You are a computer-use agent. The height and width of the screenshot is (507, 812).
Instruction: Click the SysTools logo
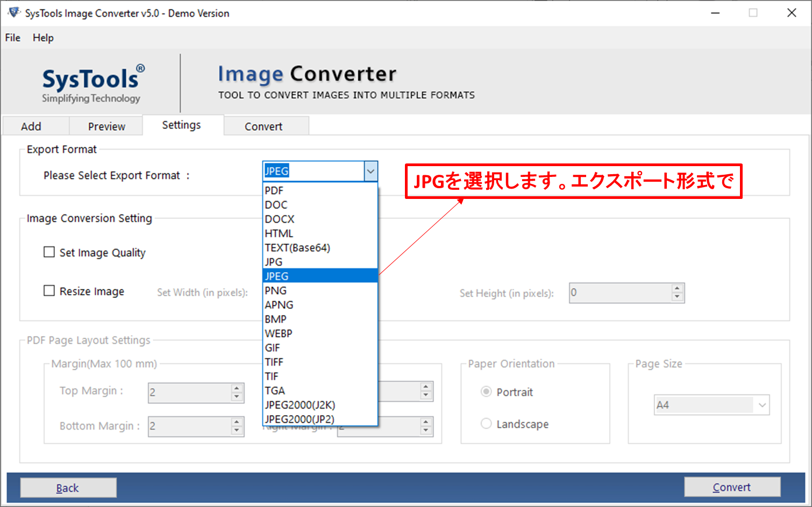[92, 84]
